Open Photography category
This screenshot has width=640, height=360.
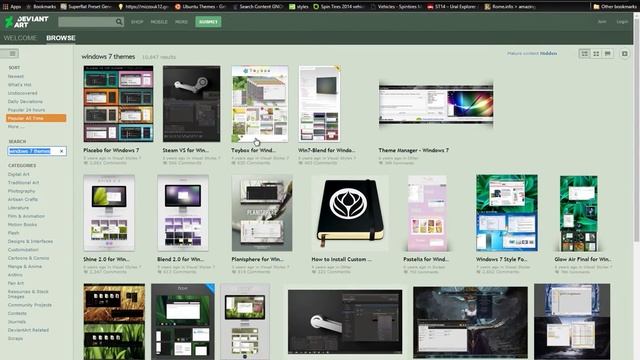tap(21, 191)
